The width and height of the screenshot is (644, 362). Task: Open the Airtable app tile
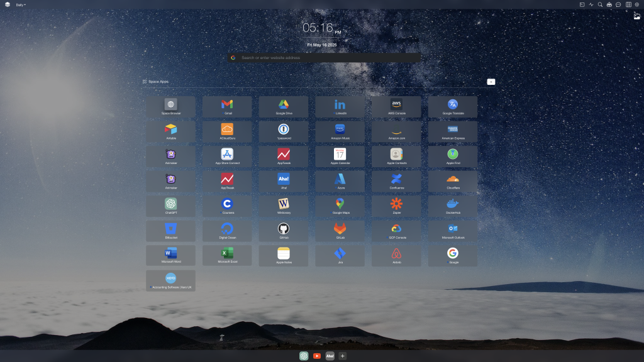coord(170,132)
